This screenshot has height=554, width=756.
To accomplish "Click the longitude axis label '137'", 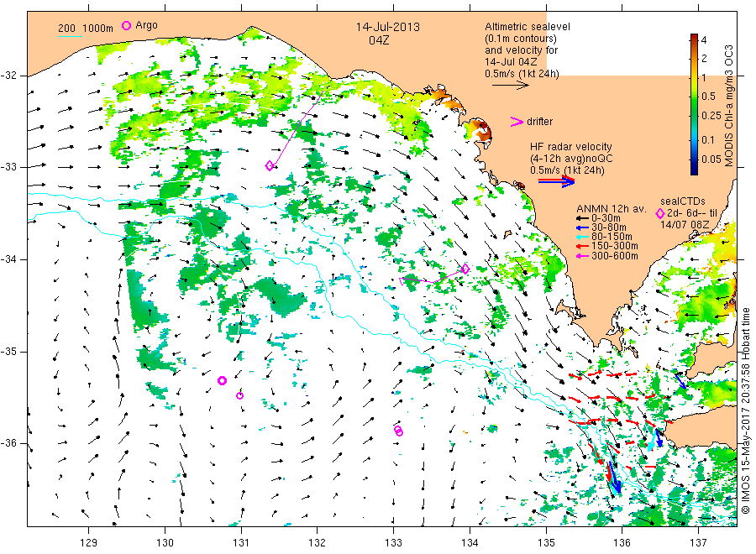I will point(698,543).
